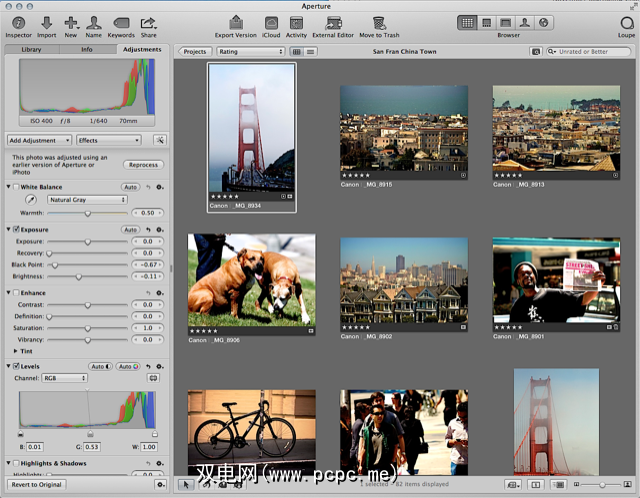Activate the Loupe tool

tap(625, 22)
